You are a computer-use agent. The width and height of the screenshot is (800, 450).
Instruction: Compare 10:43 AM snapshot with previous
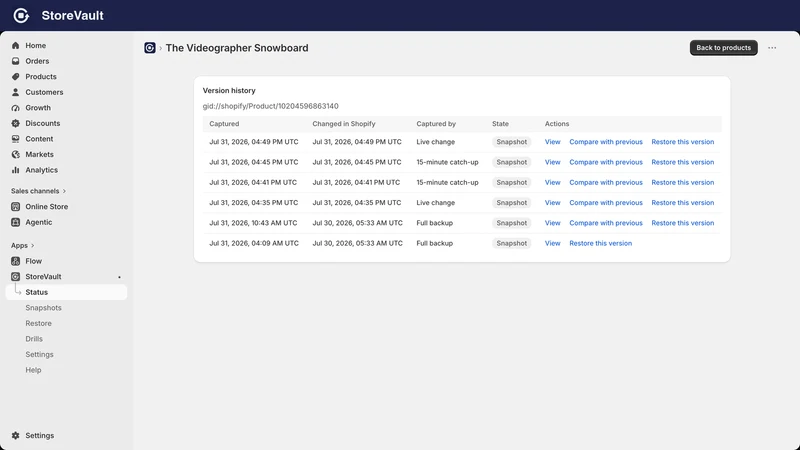click(606, 223)
